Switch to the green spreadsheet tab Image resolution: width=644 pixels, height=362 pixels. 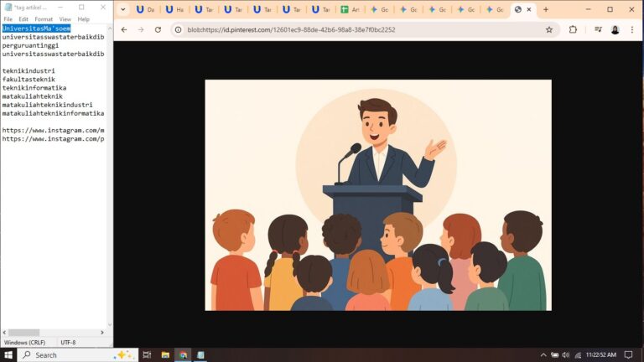[351, 9]
